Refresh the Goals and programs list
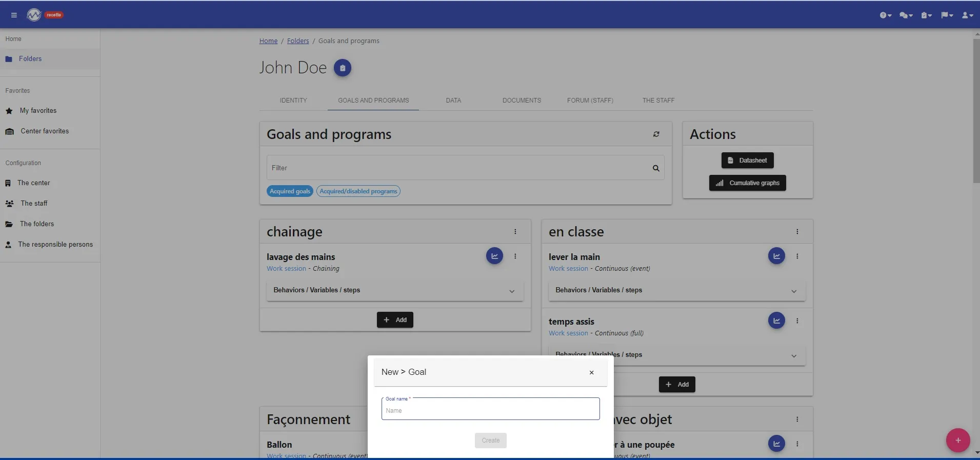This screenshot has width=980, height=460. point(656,134)
